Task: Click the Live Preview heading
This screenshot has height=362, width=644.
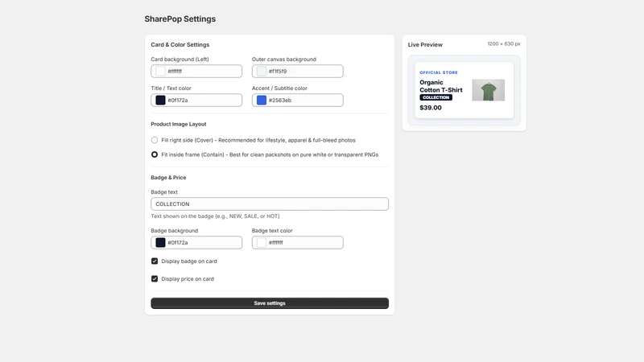Action: [x=425, y=45]
